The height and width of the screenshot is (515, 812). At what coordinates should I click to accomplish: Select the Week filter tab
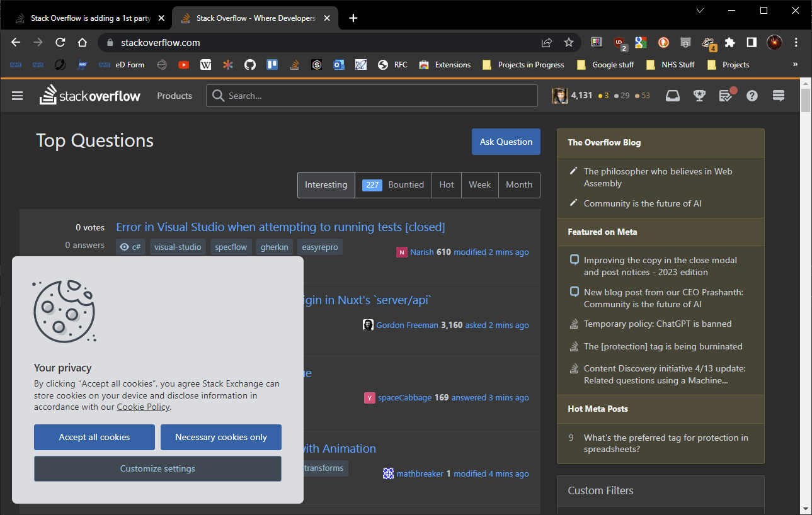[x=479, y=184]
